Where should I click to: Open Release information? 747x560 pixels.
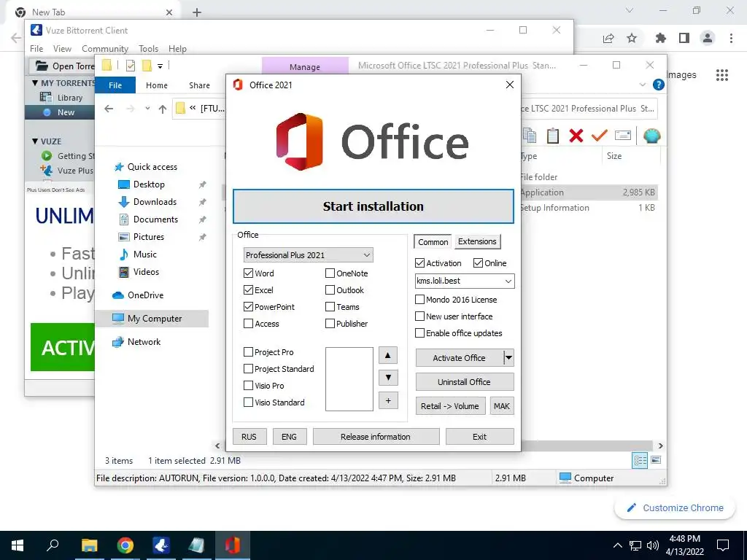point(376,437)
